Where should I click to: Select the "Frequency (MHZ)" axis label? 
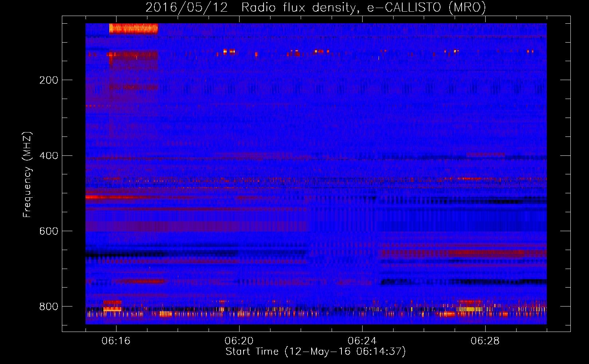click(x=27, y=175)
